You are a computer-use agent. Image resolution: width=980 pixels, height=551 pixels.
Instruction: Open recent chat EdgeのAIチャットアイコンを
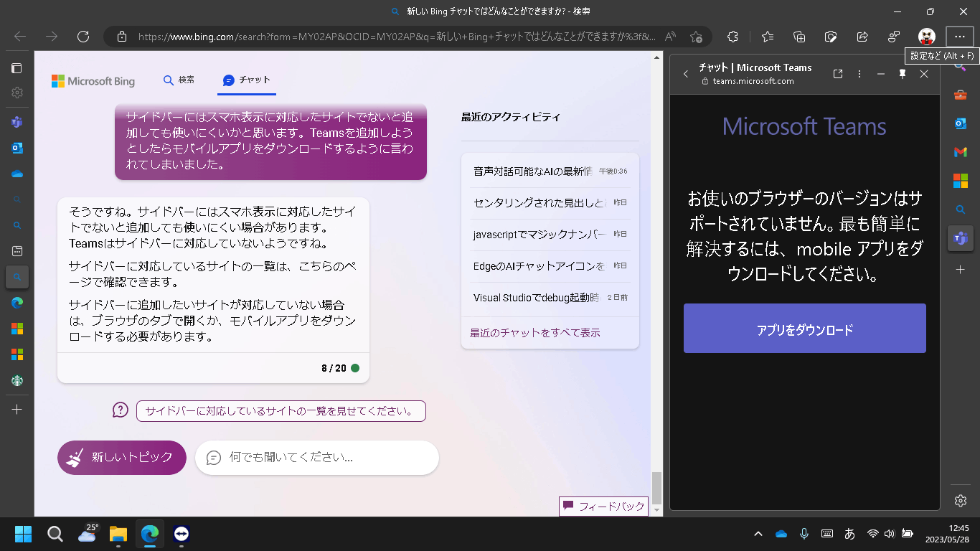[x=550, y=266]
